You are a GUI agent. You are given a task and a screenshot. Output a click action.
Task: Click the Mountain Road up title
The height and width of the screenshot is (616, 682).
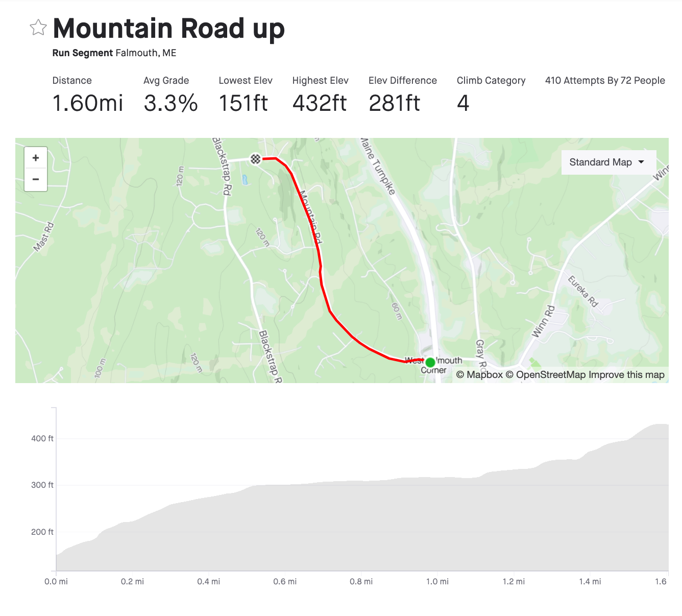pyautogui.click(x=169, y=29)
